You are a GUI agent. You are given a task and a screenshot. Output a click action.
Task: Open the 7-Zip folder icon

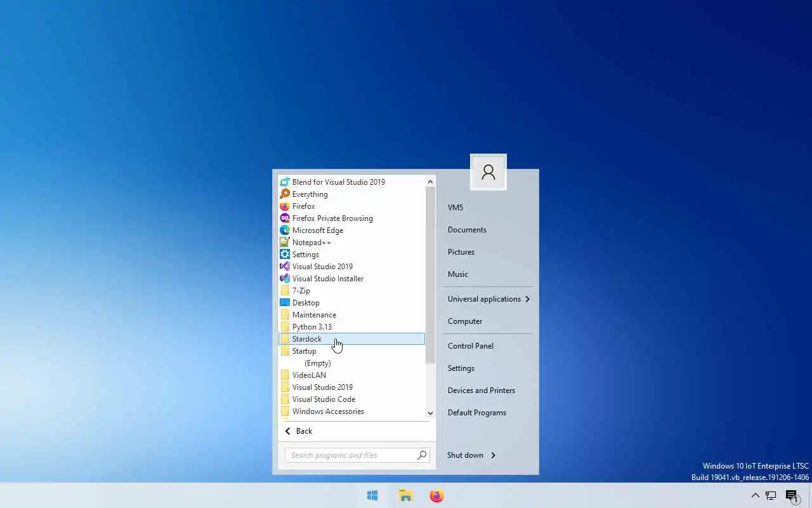[x=285, y=291]
